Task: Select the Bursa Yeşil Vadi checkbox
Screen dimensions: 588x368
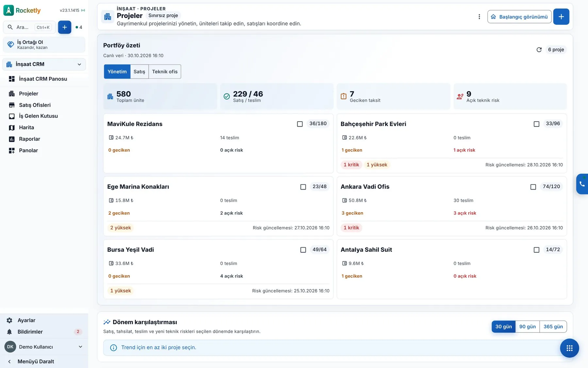Action: pos(303,250)
